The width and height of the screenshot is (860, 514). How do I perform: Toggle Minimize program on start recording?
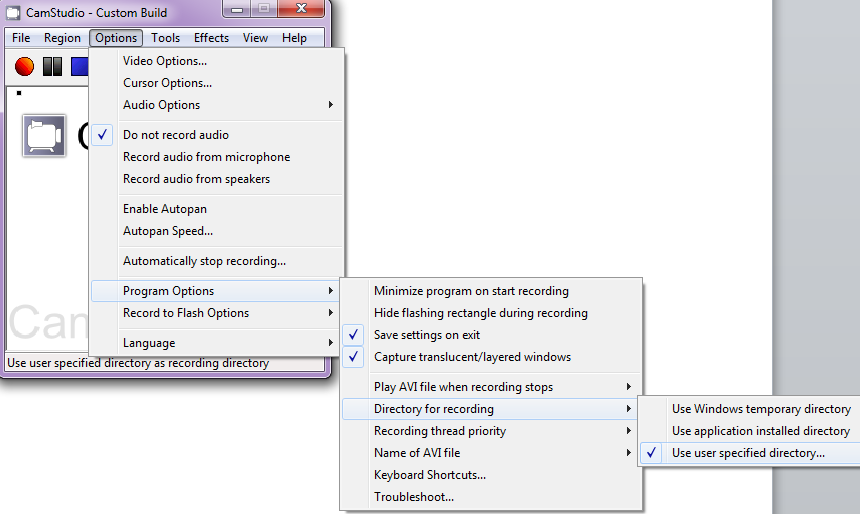tap(491, 291)
